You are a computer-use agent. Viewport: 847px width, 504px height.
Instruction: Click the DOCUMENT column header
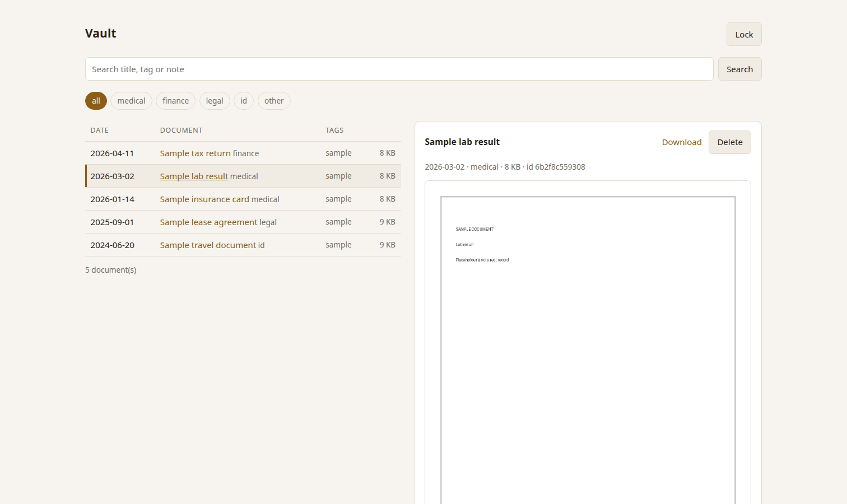[182, 130]
